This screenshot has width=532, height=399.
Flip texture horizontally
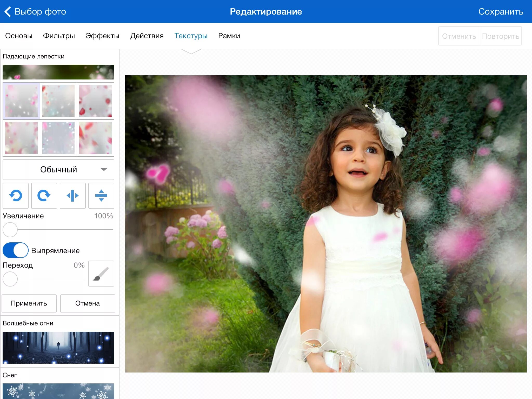pos(72,195)
